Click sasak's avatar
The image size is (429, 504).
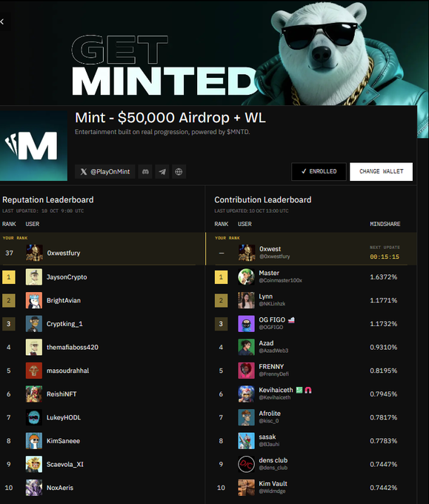[246, 441]
